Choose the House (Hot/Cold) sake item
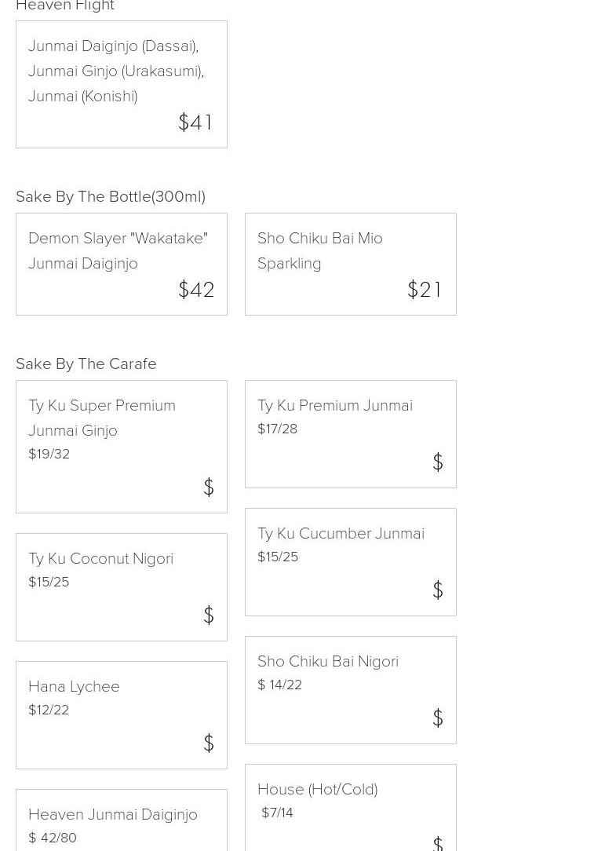 pyautogui.click(x=317, y=789)
